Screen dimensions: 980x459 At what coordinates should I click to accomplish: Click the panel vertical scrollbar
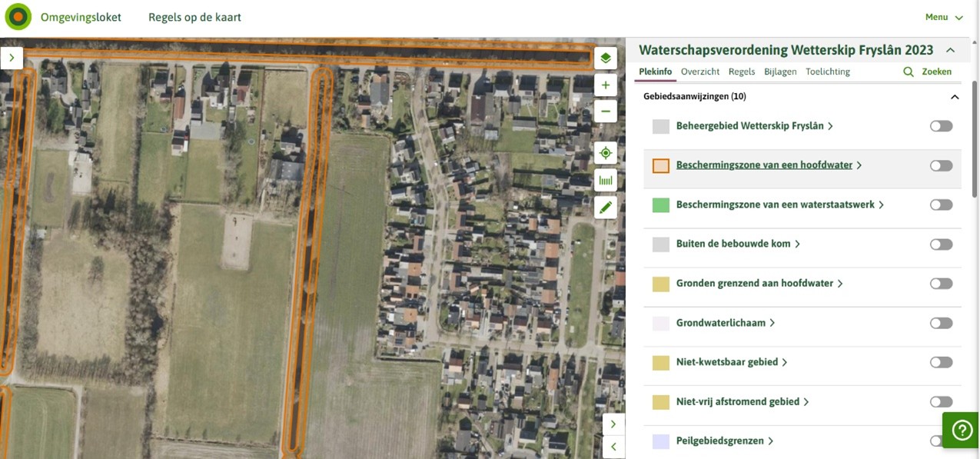click(x=975, y=138)
